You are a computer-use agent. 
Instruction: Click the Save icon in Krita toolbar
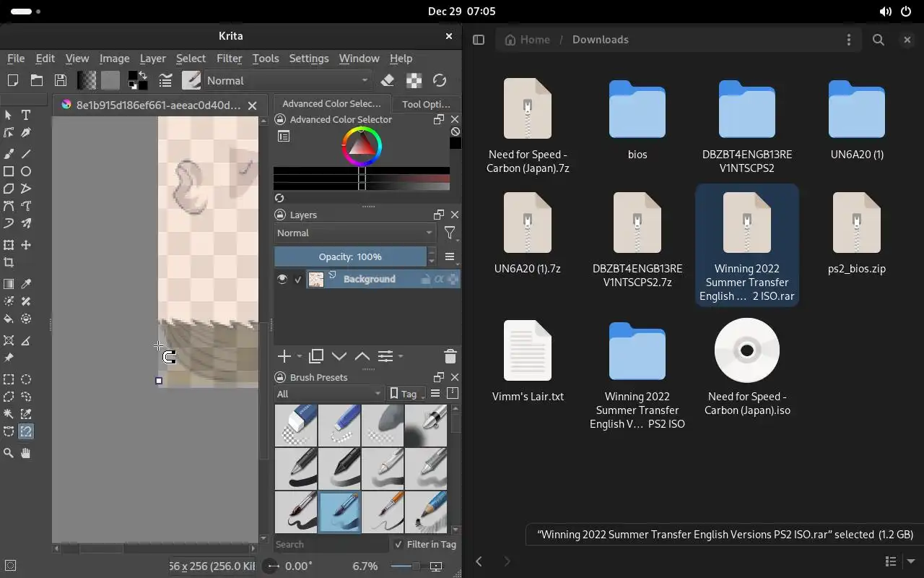pyautogui.click(x=61, y=80)
